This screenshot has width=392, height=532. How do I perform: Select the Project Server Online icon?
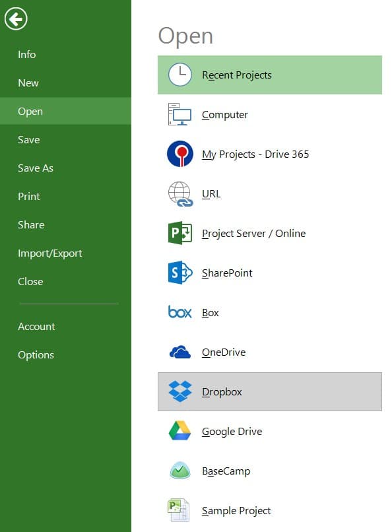point(180,233)
